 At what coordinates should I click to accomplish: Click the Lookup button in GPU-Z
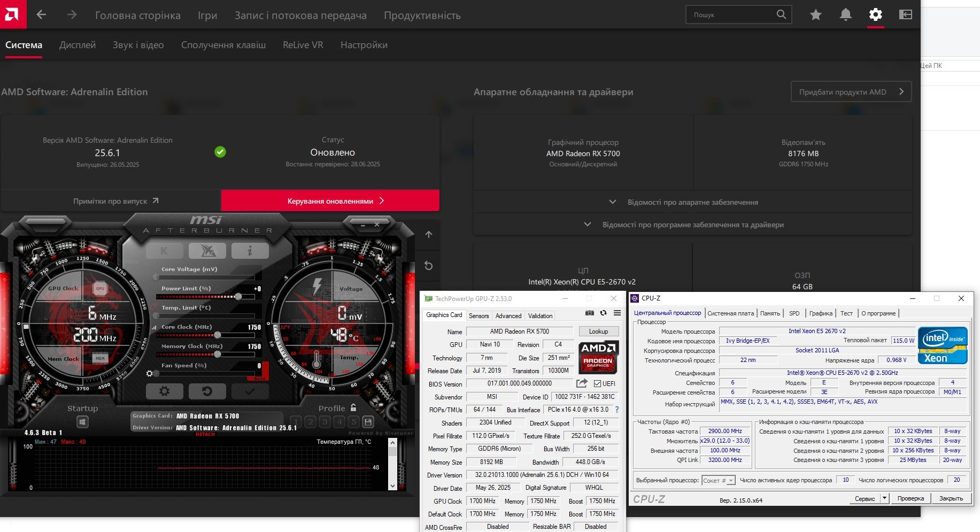(x=598, y=331)
